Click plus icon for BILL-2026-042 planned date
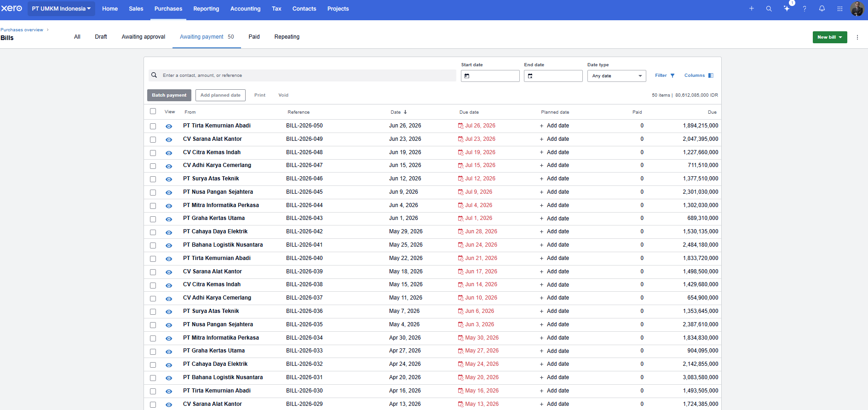Image resolution: width=868 pixels, height=410 pixels. pos(541,232)
